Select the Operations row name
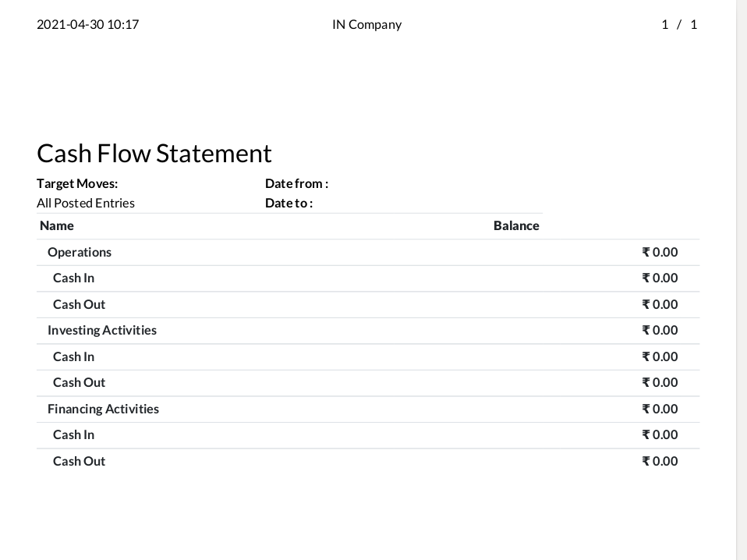The height and width of the screenshot is (560, 747). click(80, 252)
